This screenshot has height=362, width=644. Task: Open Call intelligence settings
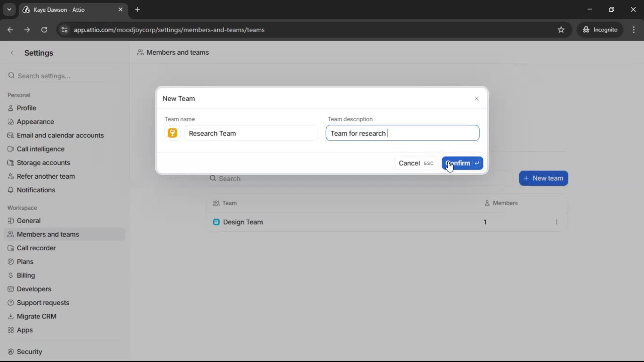[41, 149]
